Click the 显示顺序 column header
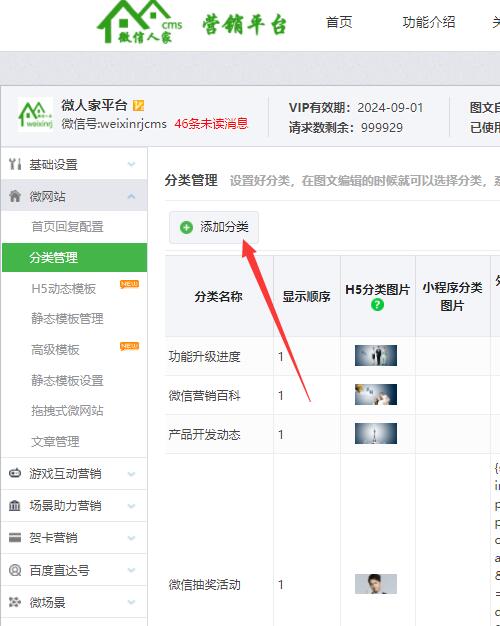Viewport: 500px width, 626px height. [306, 297]
